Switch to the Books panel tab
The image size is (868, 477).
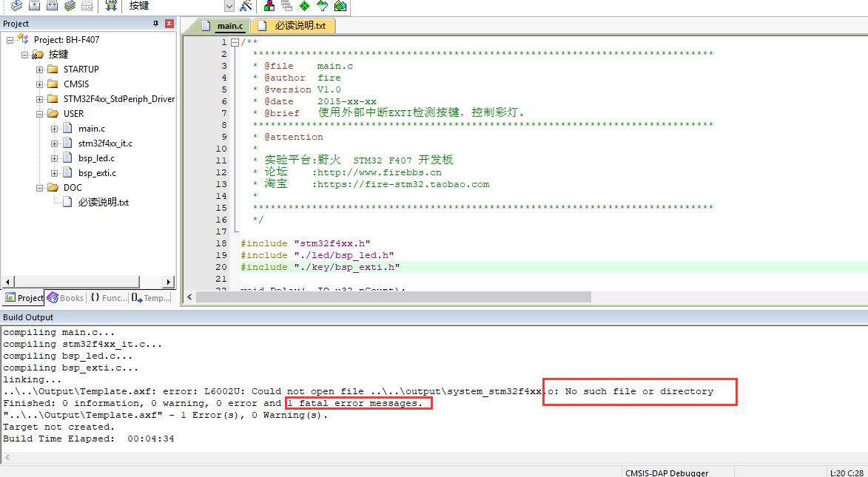[x=65, y=298]
